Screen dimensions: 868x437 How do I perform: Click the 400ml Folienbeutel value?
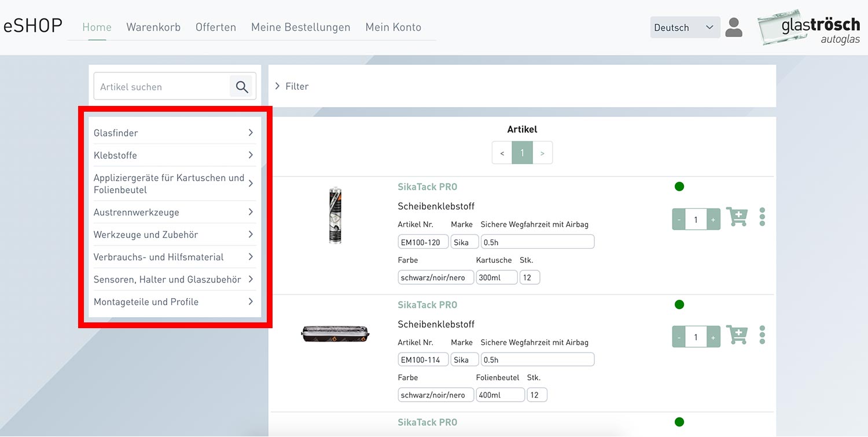coord(500,395)
